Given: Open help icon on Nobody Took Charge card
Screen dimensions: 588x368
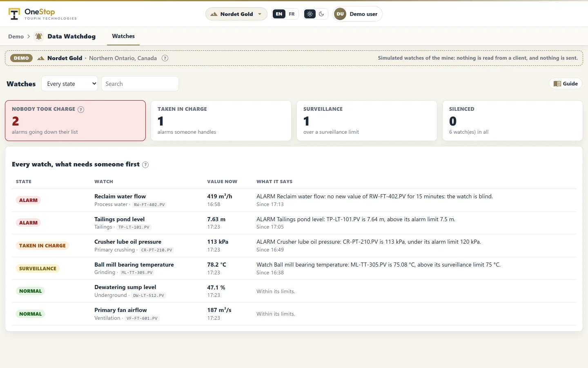Looking at the screenshot, I should coord(81,109).
